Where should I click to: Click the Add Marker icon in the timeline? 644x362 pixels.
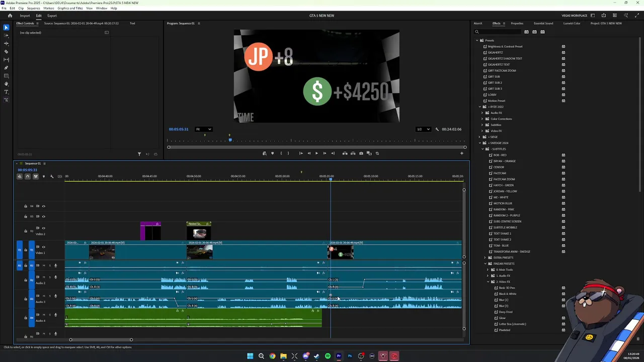pos(43,176)
